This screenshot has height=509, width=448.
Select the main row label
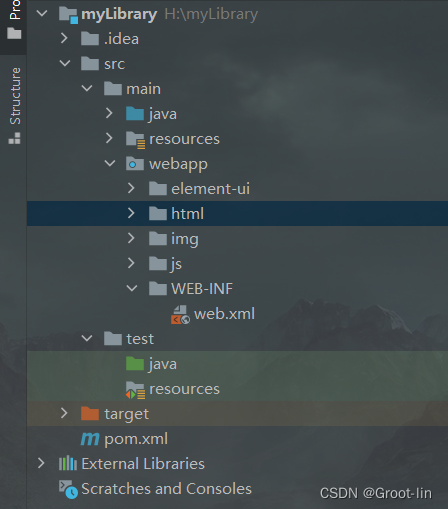[x=143, y=89]
